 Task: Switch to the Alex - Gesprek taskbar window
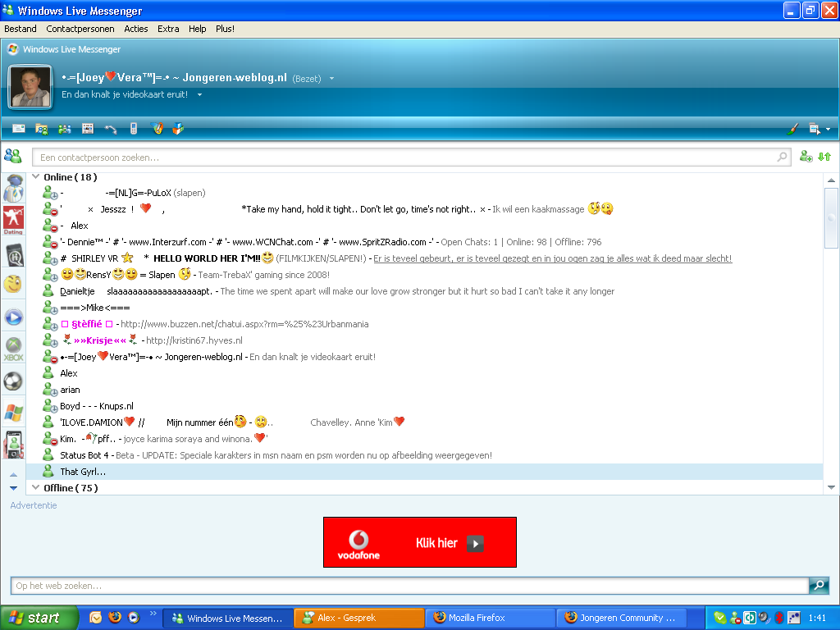click(358, 618)
